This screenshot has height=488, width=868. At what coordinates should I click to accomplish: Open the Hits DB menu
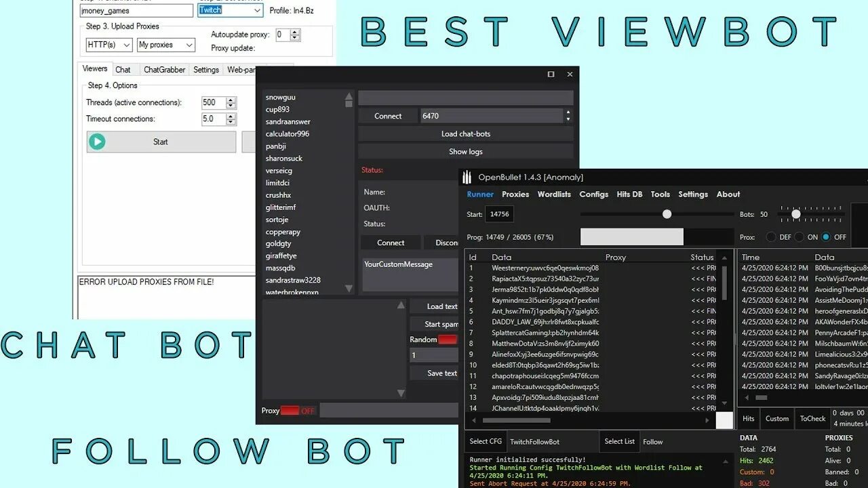tap(629, 195)
